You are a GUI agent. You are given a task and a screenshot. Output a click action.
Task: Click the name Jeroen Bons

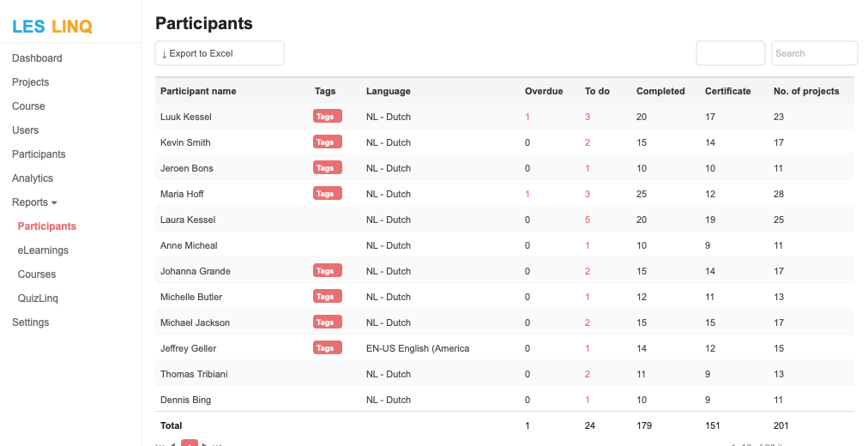(x=187, y=168)
